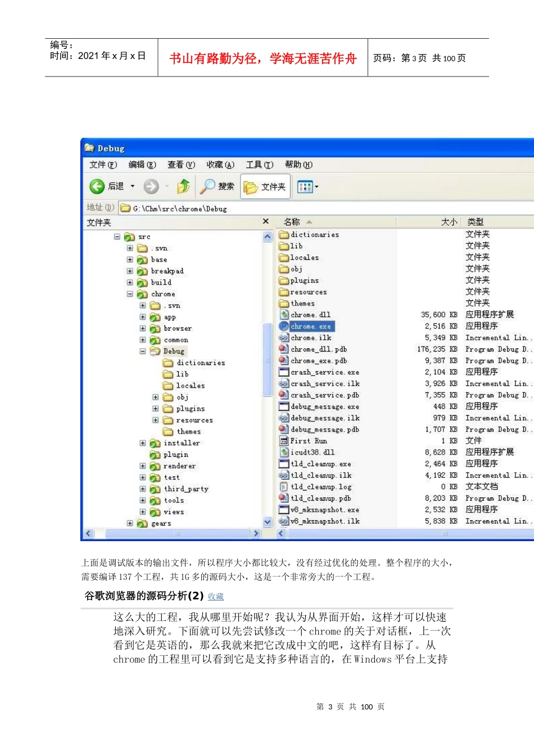Click the 收藏 link
The height and width of the screenshot is (756, 534).
216,597
